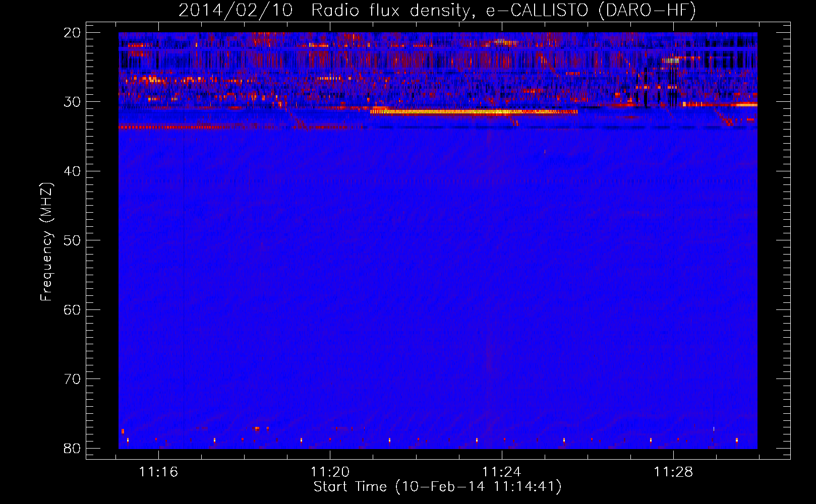Screen dimensions: 816x504
Task: Click the 11:24 time tick label
Action: click(502, 472)
